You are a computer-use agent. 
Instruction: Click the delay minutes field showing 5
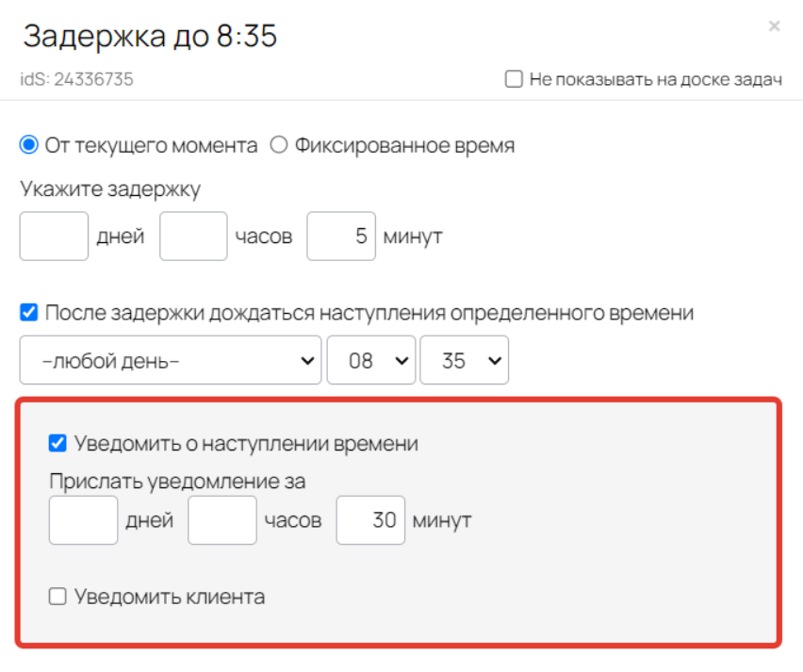pyautogui.click(x=341, y=237)
